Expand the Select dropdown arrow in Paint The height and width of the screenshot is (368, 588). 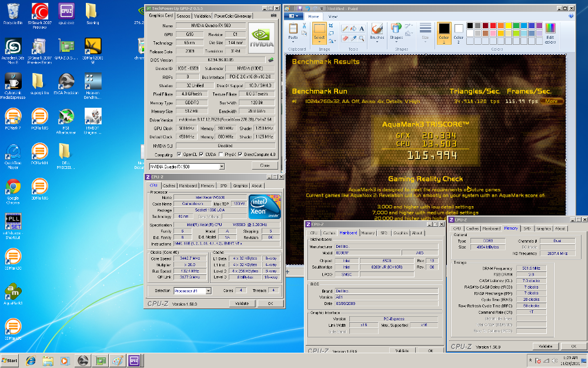click(x=319, y=42)
